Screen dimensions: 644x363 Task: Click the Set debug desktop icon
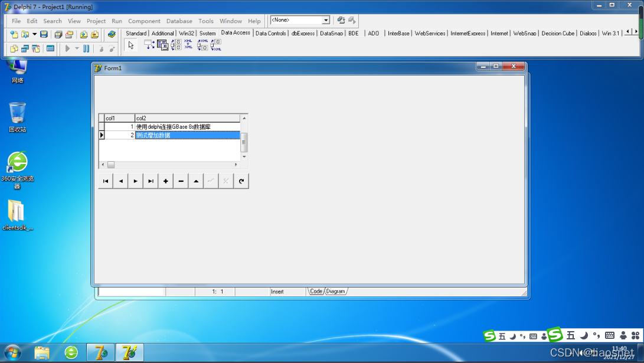pyautogui.click(x=352, y=20)
